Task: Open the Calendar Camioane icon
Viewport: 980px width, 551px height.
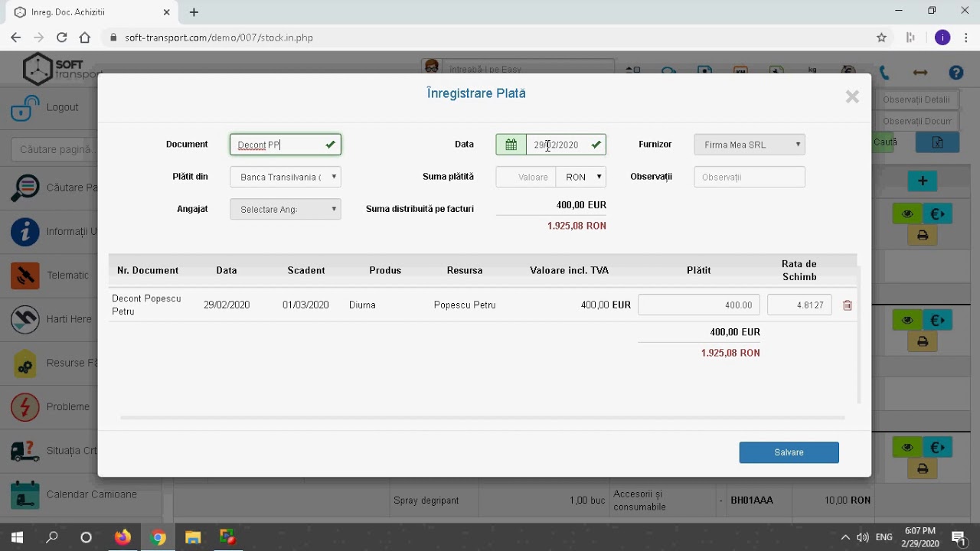Action: click(x=25, y=495)
